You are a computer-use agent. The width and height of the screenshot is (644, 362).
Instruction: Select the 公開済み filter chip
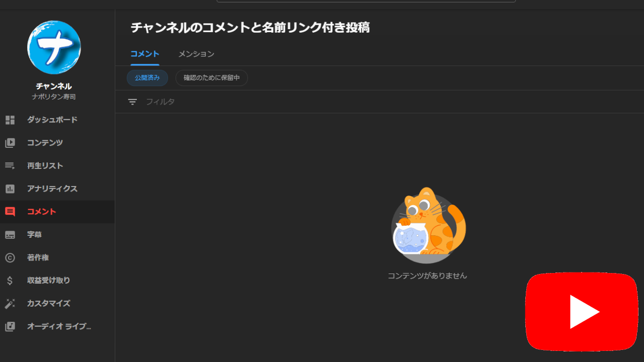point(147,78)
